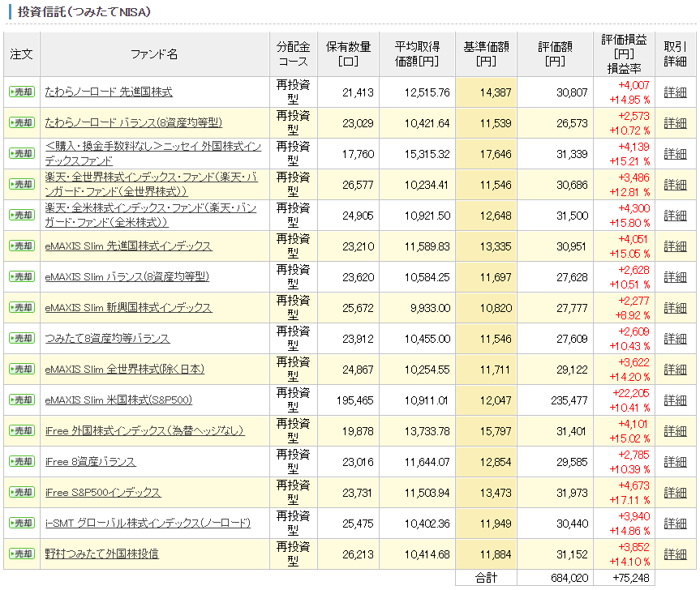The image size is (700, 590).
Task: Sell eMAXIS Slim 米国株式(S&P500)
Action: (x=22, y=400)
